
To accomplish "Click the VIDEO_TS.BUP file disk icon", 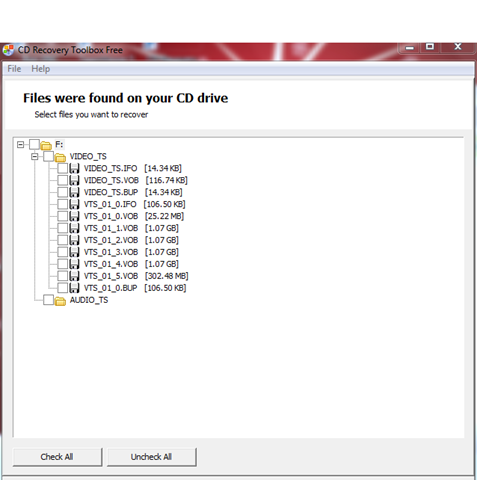I will [x=74, y=192].
